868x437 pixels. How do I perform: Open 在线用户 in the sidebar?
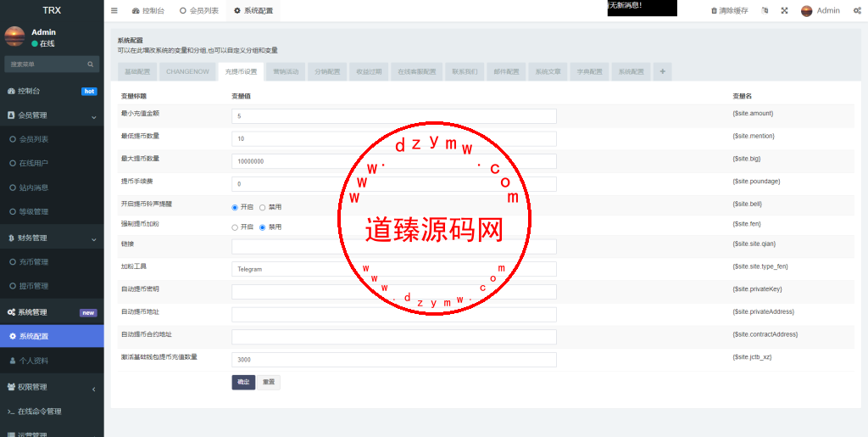tap(52, 164)
